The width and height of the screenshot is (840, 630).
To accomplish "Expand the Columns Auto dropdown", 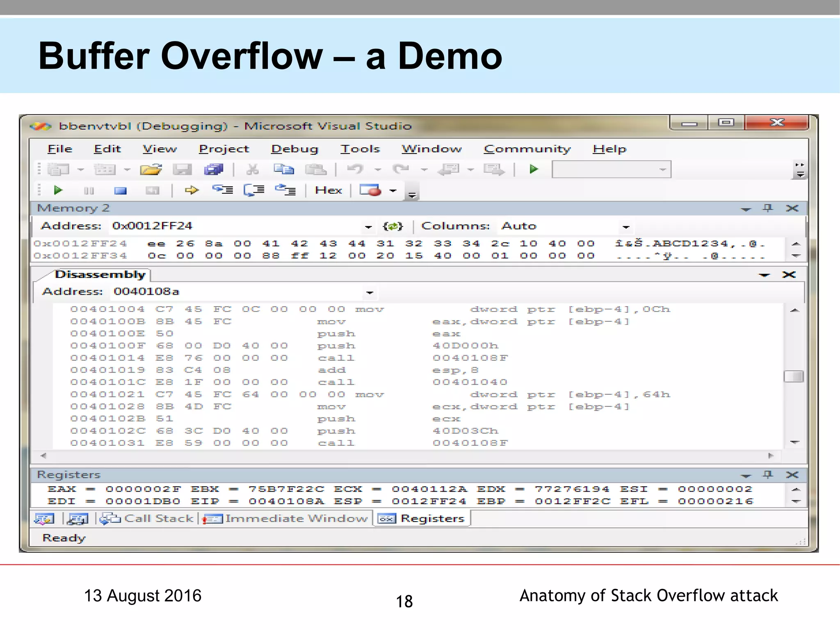I will point(625,227).
